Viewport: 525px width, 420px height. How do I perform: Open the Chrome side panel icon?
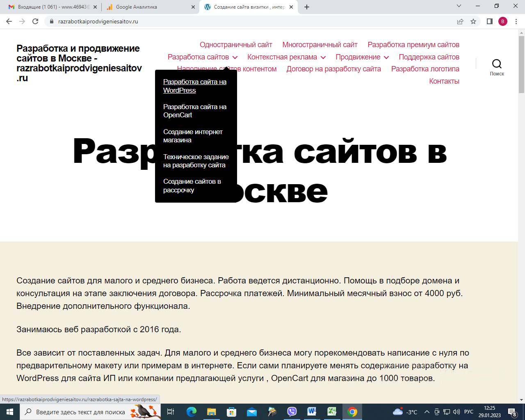[x=489, y=21]
